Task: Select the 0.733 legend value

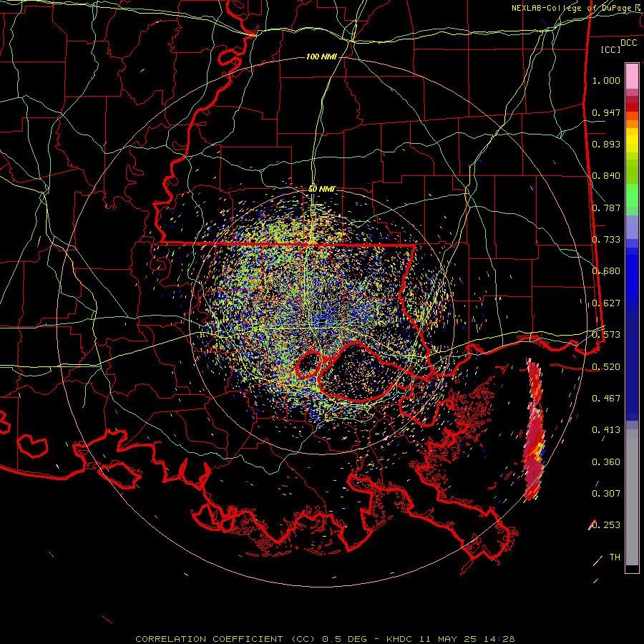Action: (606, 240)
